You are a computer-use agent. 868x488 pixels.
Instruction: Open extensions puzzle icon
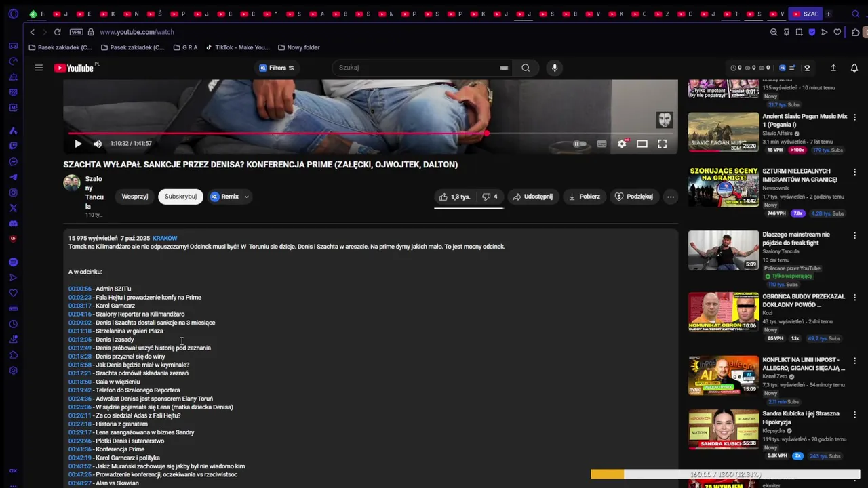pyautogui.click(x=856, y=32)
